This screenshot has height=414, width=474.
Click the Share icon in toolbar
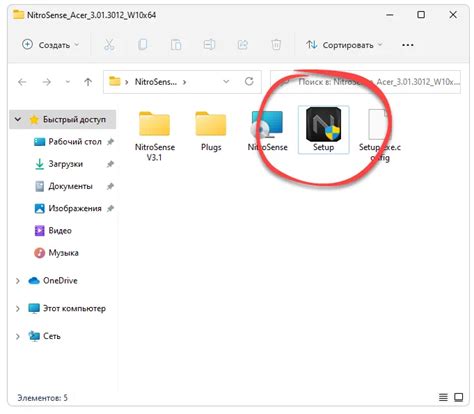(243, 45)
